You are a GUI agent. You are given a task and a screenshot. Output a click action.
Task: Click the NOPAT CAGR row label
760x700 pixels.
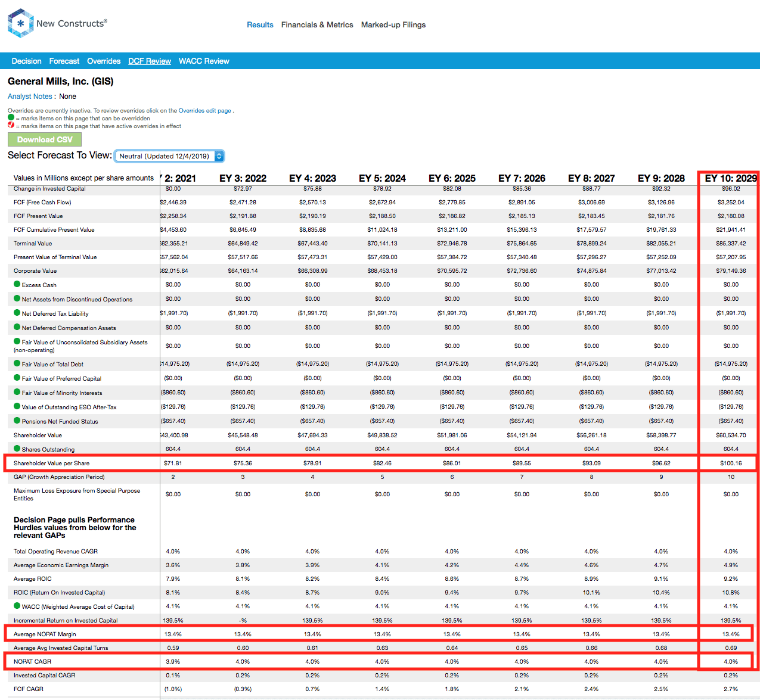tap(33, 661)
